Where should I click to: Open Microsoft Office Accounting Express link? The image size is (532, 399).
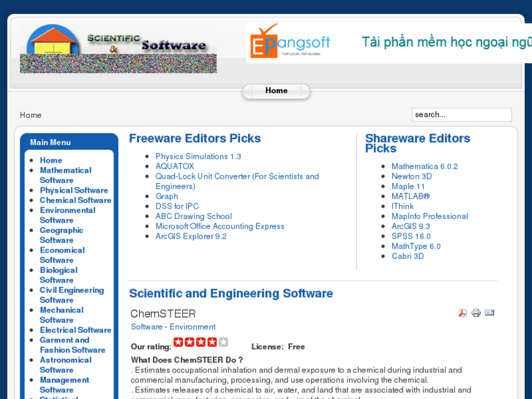tap(220, 226)
